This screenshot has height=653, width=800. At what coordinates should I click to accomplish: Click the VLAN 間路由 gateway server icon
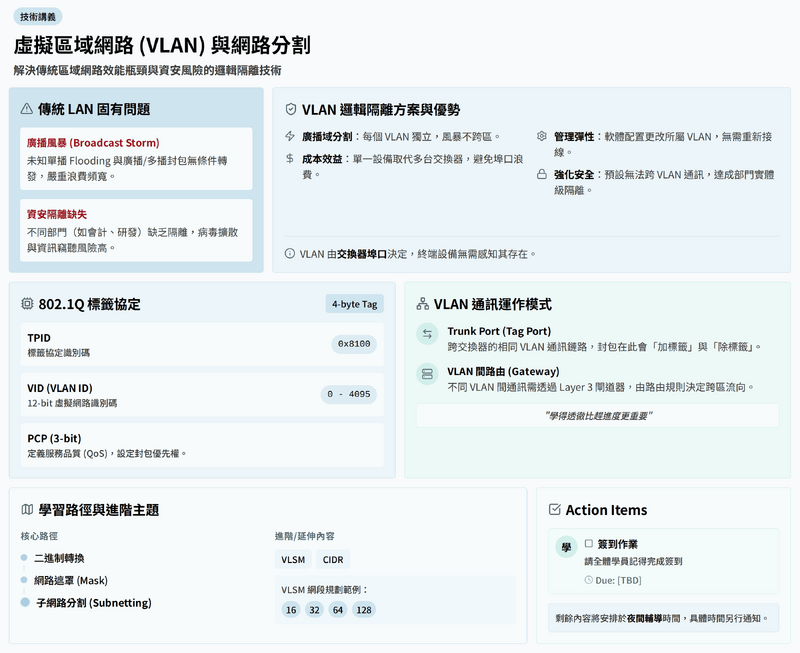[x=427, y=374]
